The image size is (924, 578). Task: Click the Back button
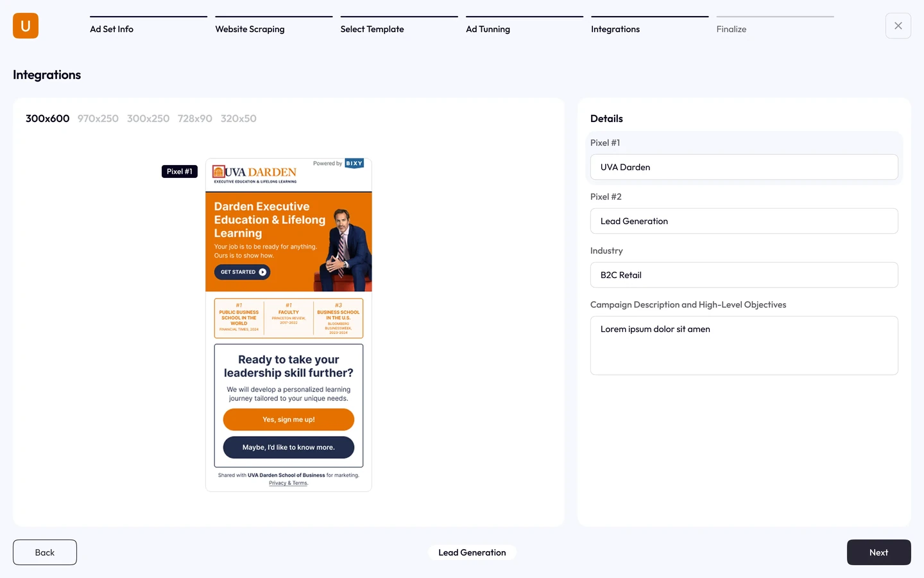tap(45, 552)
